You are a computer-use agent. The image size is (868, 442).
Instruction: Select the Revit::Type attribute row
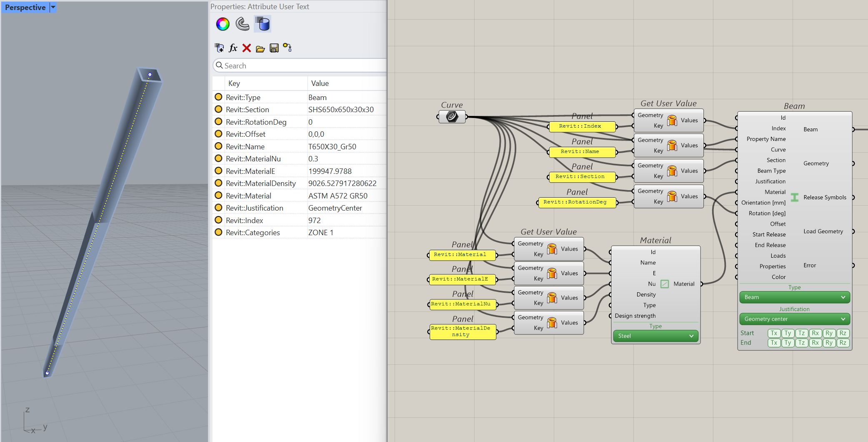coord(300,97)
